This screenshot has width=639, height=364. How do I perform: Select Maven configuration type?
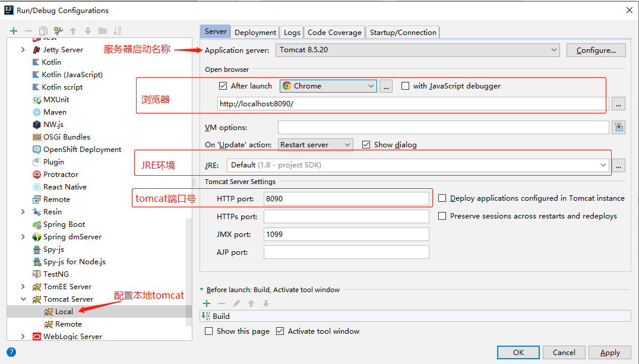pyautogui.click(x=55, y=112)
